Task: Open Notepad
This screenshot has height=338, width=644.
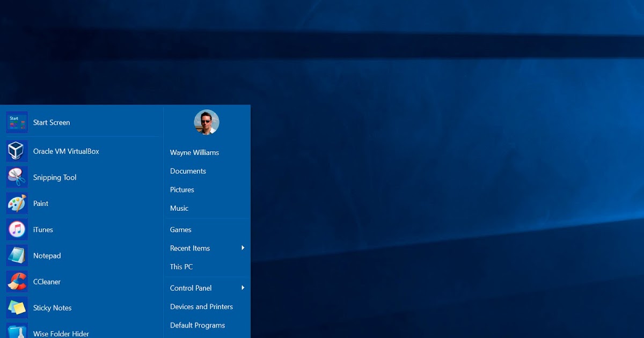Action: 47,255
